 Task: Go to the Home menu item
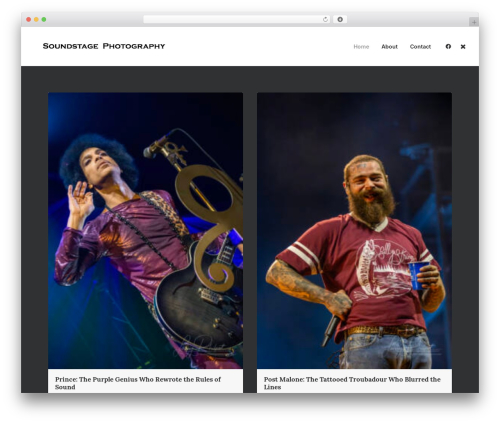[x=361, y=47]
